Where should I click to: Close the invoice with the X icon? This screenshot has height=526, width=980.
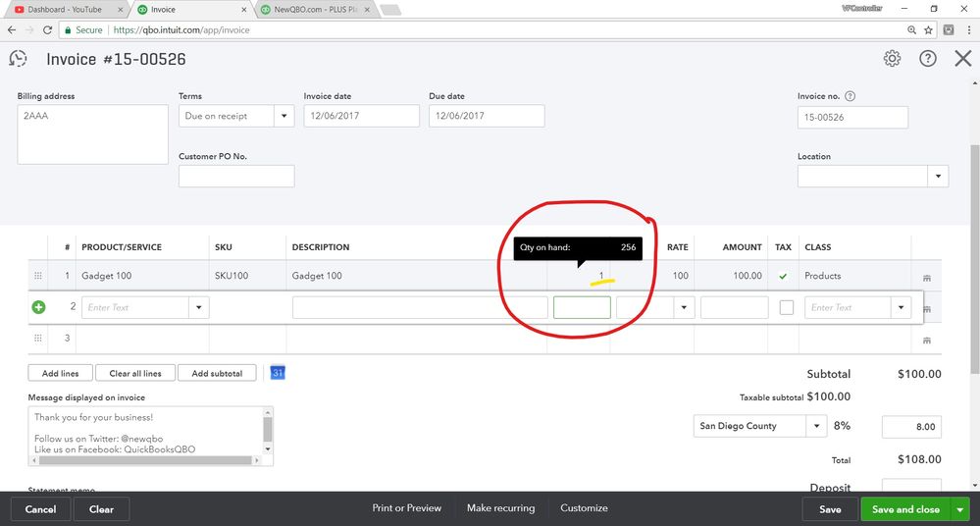click(x=963, y=59)
